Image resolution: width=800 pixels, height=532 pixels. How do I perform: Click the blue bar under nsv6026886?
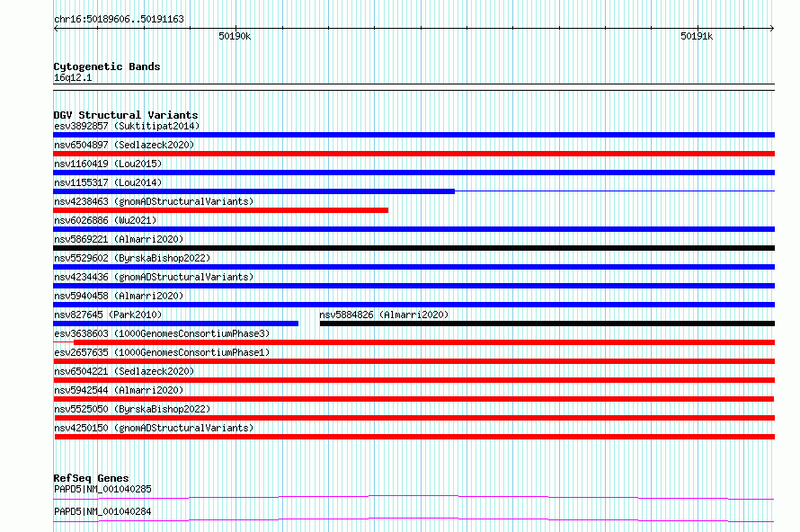pos(413,229)
